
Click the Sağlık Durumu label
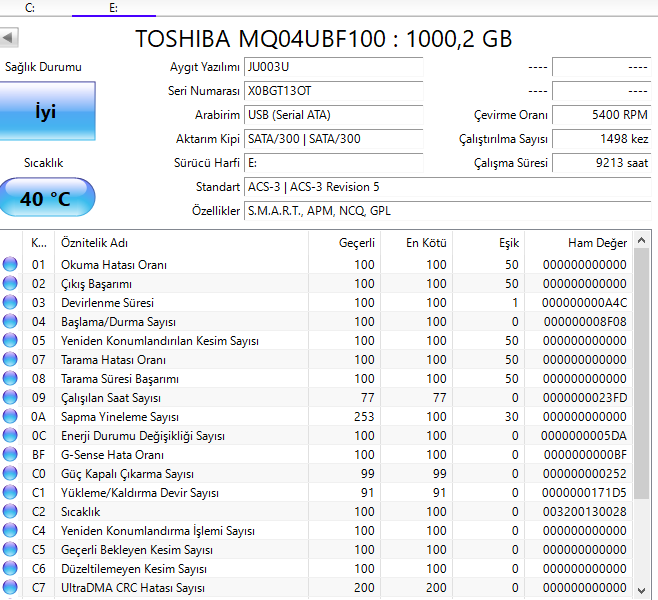click(x=43, y=67)
